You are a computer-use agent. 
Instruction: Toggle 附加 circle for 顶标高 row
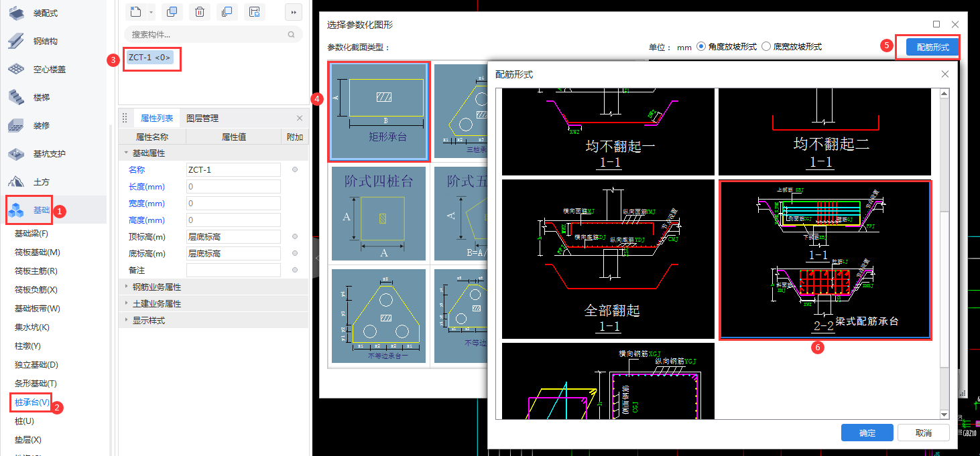(295, 237)
